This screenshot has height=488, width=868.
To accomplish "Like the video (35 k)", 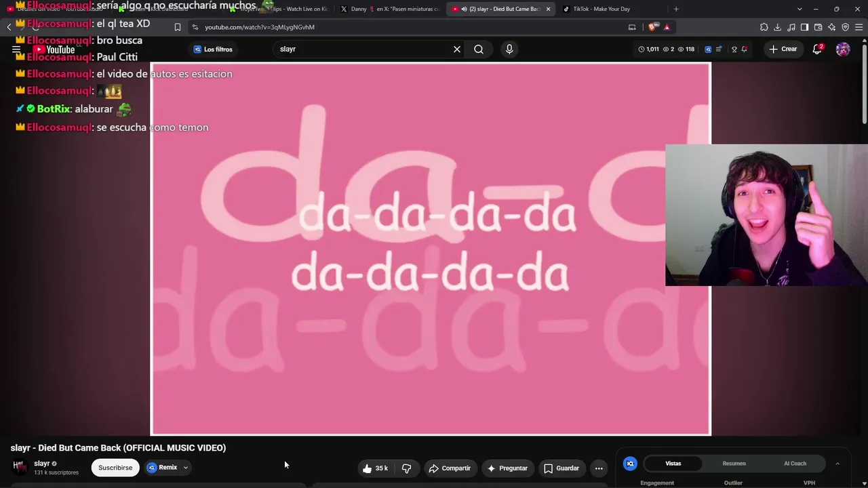I will click(x=375, y=468).
